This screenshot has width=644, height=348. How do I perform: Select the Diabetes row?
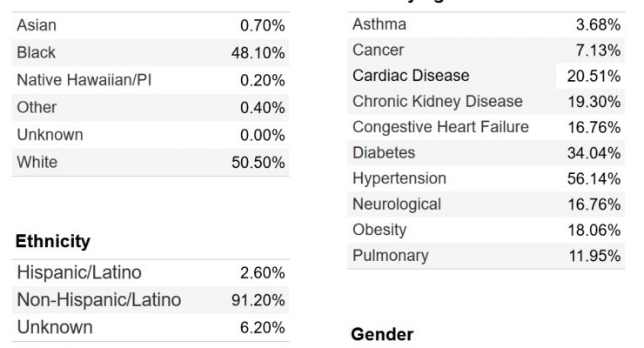point(486,153)
